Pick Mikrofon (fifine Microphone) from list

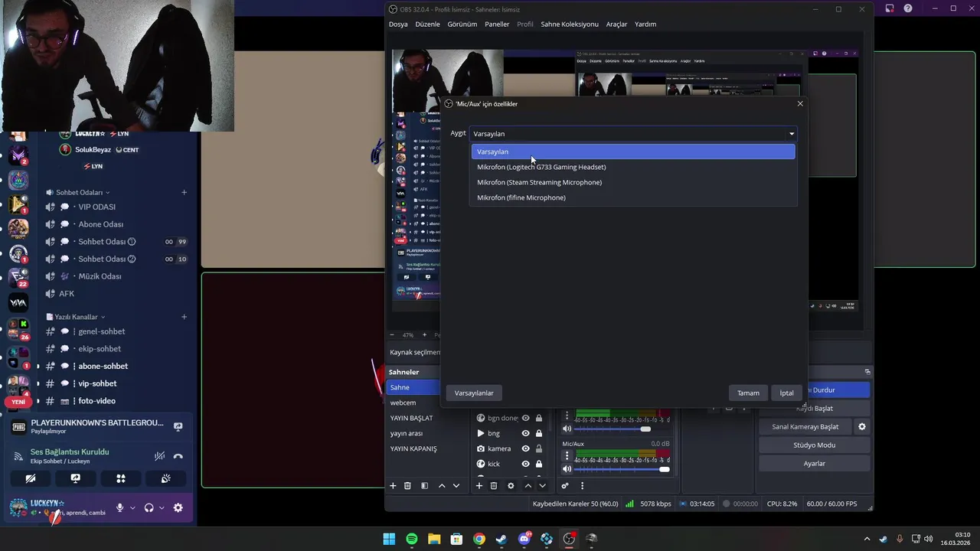pyautogui.click(x=633, y=197)
